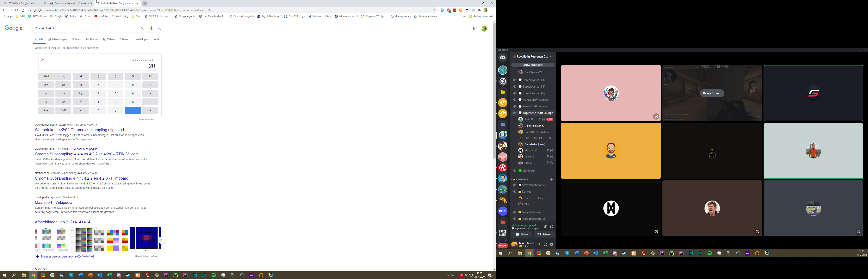Open Discord user settings gear
This screenshot has width=868, height=279.
(x=552, y=244)
